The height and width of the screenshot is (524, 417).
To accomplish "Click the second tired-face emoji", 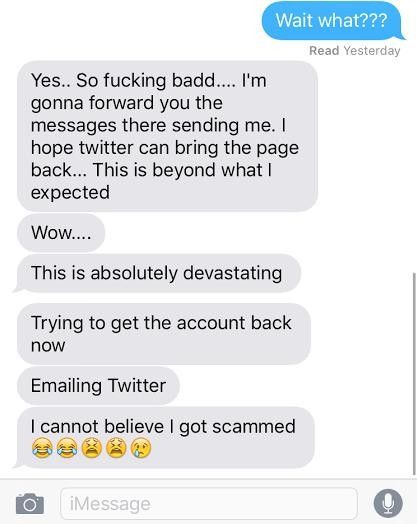I will click(116, 448).
